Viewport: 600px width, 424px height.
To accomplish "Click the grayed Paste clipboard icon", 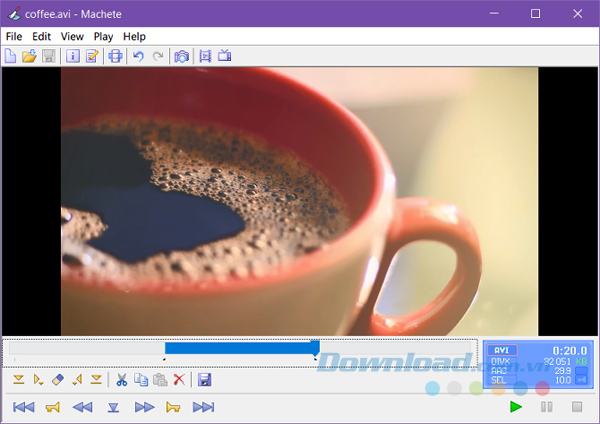I will pos(160,380).
